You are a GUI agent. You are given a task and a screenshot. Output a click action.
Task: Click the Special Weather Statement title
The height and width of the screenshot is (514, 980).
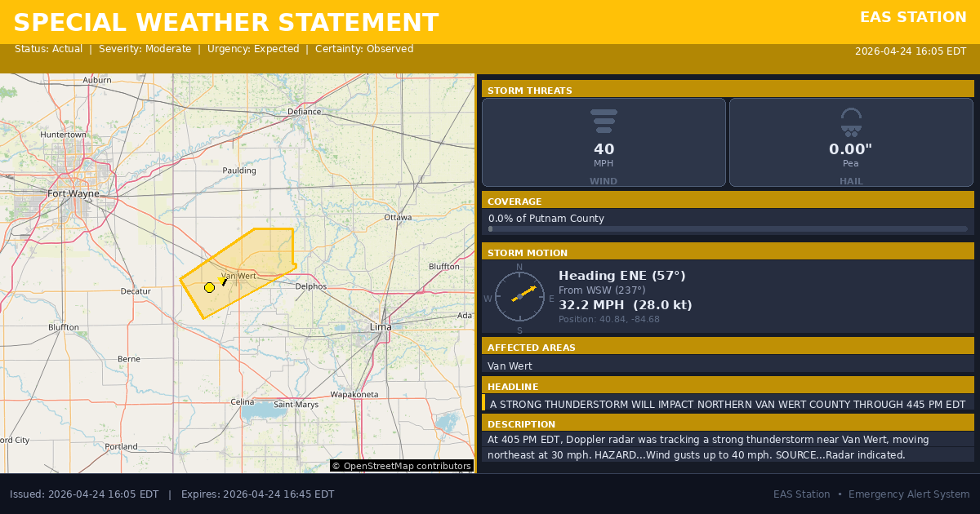[226, 23]
